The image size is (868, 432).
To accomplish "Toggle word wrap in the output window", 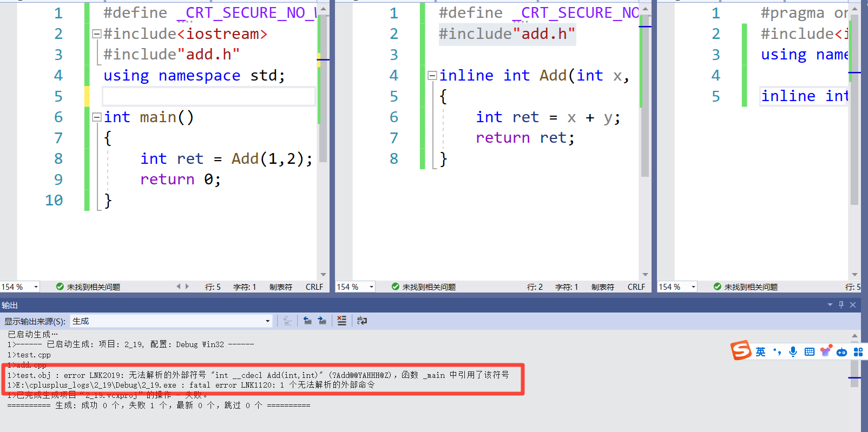I will coord(362,321).
